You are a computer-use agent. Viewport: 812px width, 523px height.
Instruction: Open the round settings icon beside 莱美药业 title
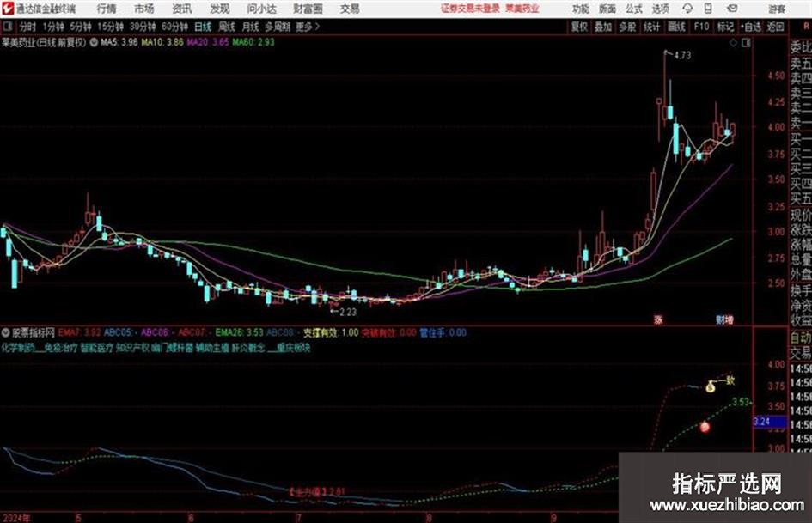(x=94, y=42)
